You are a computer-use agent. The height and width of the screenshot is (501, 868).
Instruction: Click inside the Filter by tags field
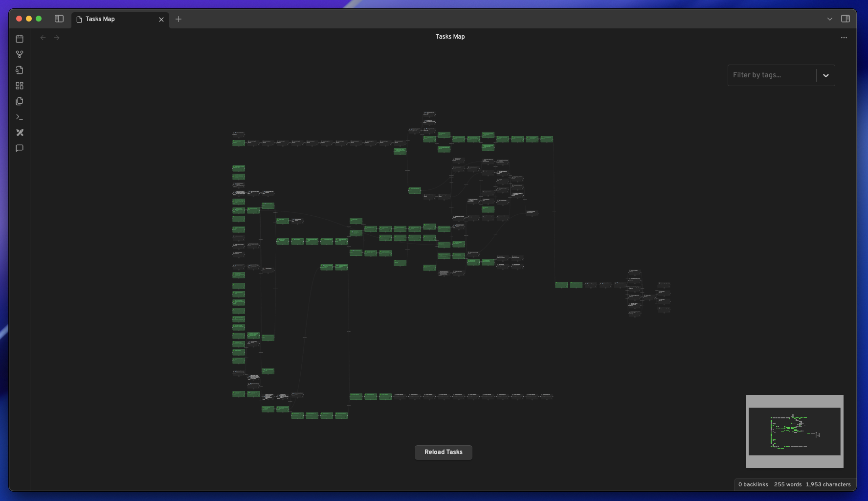point(772,75)
